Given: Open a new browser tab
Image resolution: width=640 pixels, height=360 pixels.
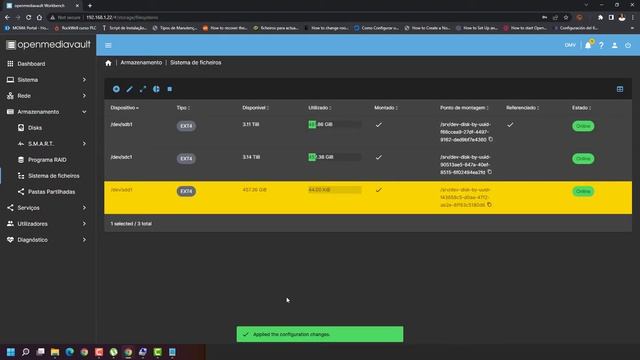Looking at the screenshot, I should tap(90, 6).
